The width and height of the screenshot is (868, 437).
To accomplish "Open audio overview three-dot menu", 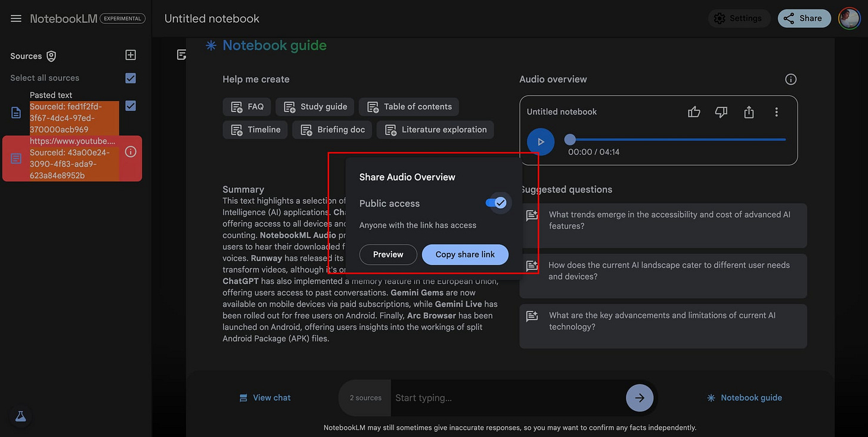I will pyautogui.click(x=776, y=111).
